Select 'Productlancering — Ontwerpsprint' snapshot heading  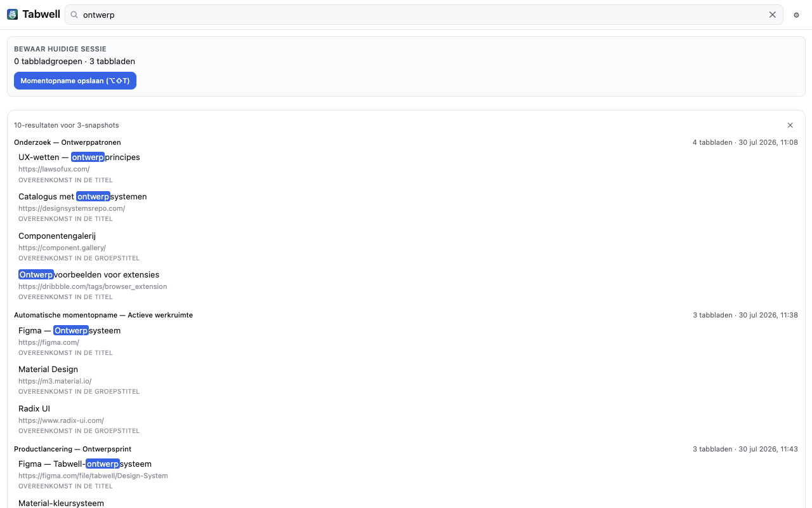tap(73, 449)
